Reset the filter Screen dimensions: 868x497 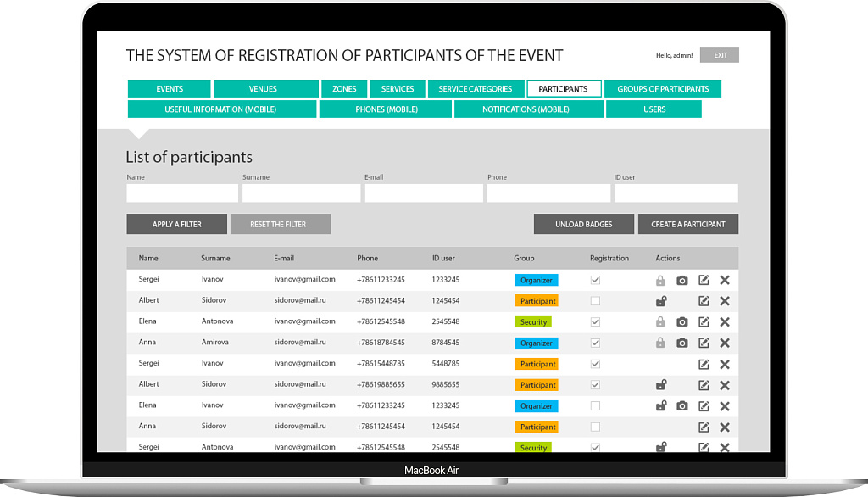click(x=281, y=225)
